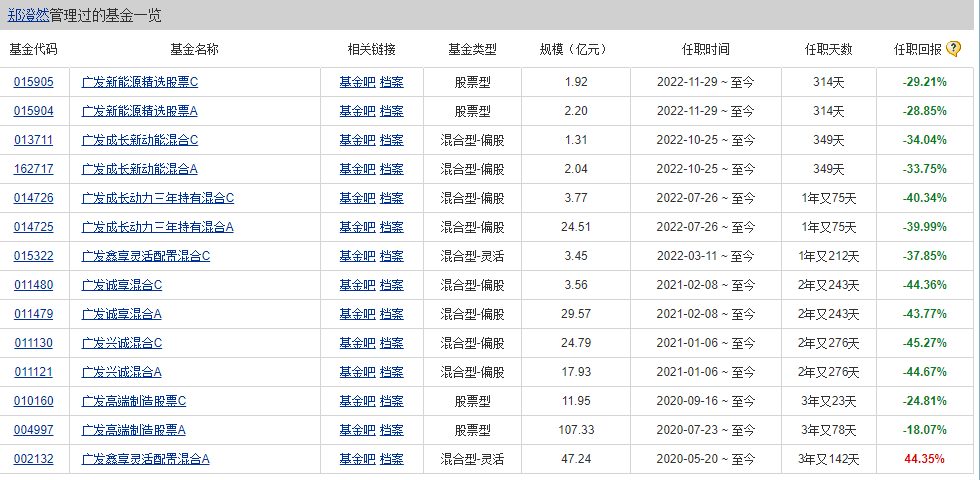Open 广发兴诚混合A fund name link
This screenshot has width=980, height=480.
122,372
